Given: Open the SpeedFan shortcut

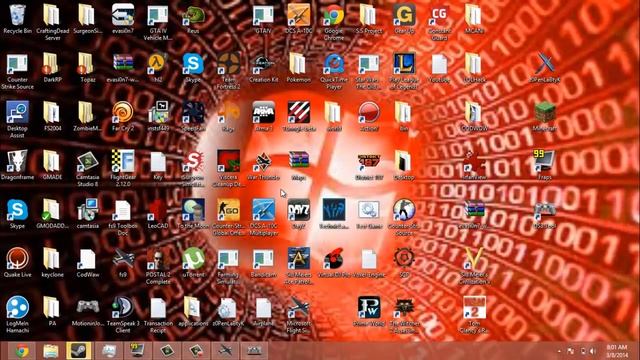Looking at the screenshot, I should click(x=193, y=116).
